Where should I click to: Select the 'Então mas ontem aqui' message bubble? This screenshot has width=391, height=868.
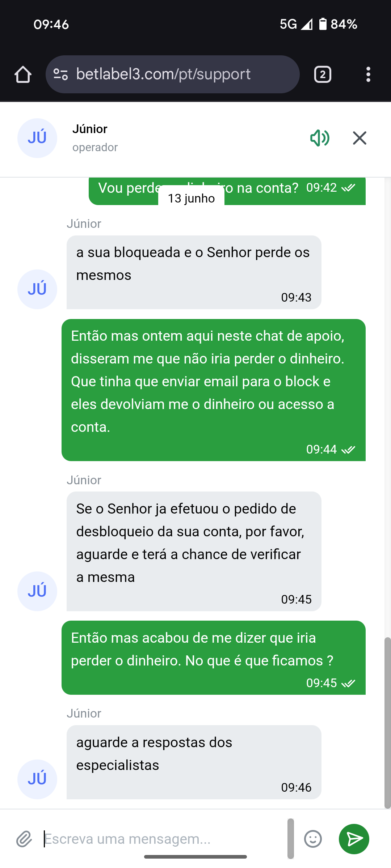coord(213,390)
